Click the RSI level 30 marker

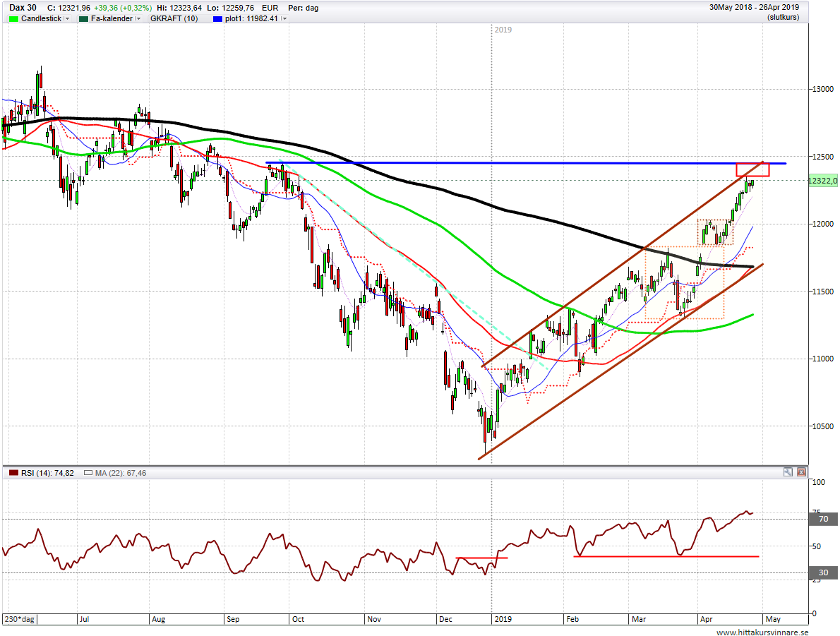[823, 572]
